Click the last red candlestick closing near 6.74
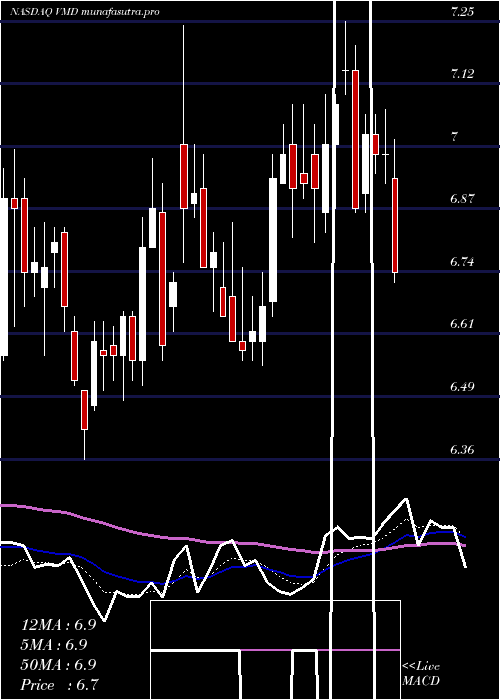500x700 pixels. (x=395, y=225)
